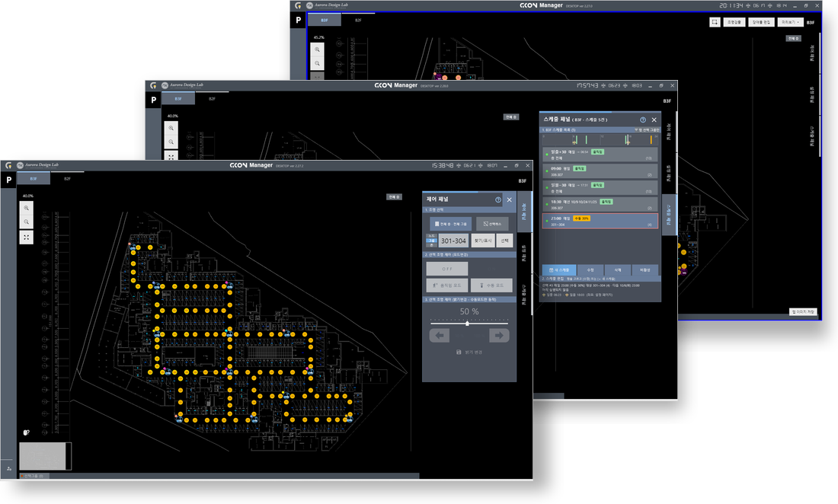Click the Aurora Design Lab logo in front window
Screen dimensions: 838x504
[x=37, y=165]
